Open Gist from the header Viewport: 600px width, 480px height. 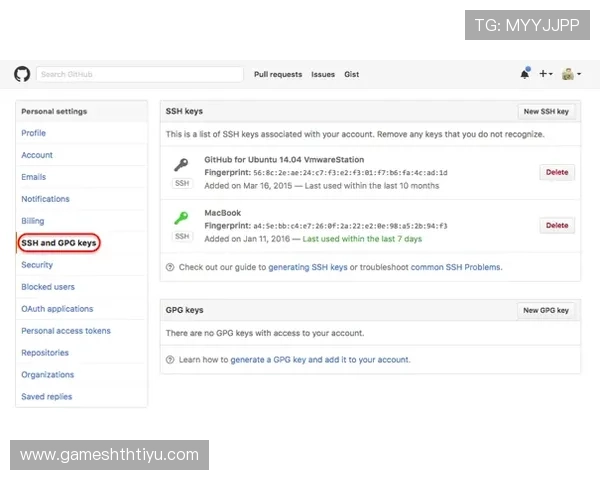[x=352, y=74]
